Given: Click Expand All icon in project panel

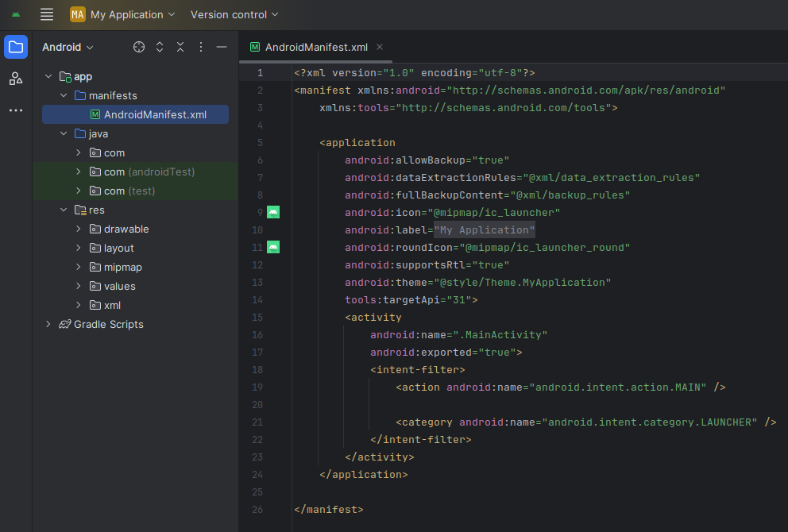Looking at the screenshot, I should pos(160,47).
